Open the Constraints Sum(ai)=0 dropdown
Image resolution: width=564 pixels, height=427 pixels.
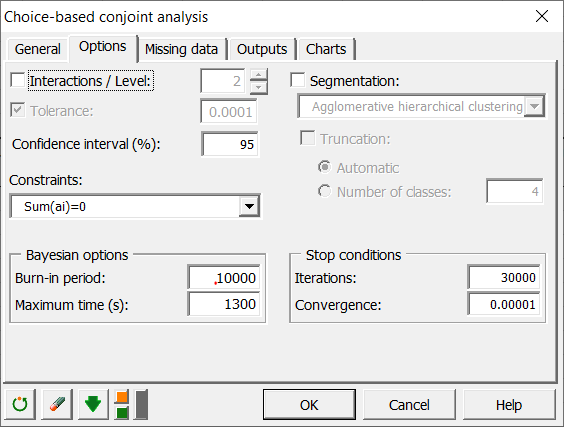[x=249, y=206]
